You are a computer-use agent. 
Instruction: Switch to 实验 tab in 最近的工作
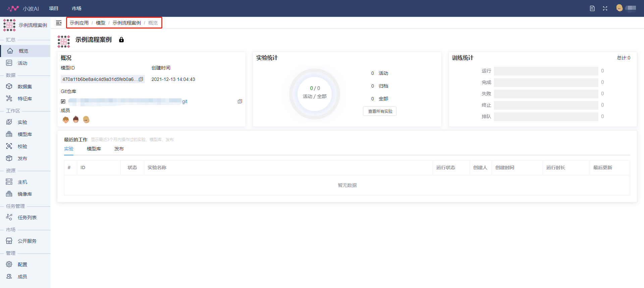point(69,149)
